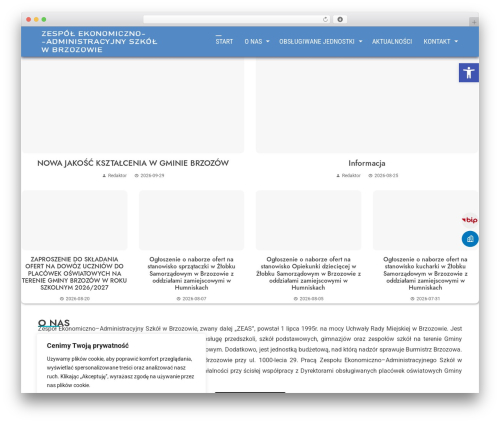Image resolution: width=500 pixels, height=423 pixels.
Task: Expand the O NAS dropdown arrow
Action: point(267,42)
